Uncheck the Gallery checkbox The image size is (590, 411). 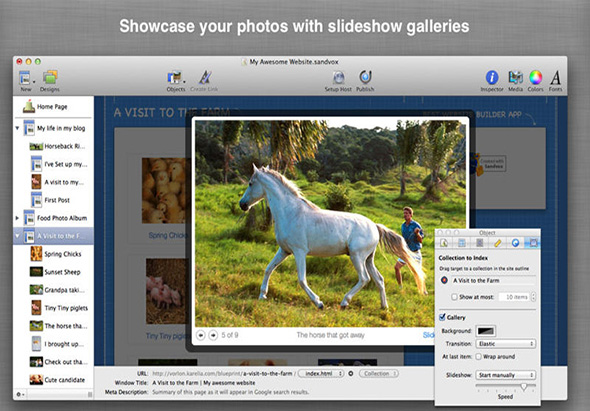[x=442, y=317]
